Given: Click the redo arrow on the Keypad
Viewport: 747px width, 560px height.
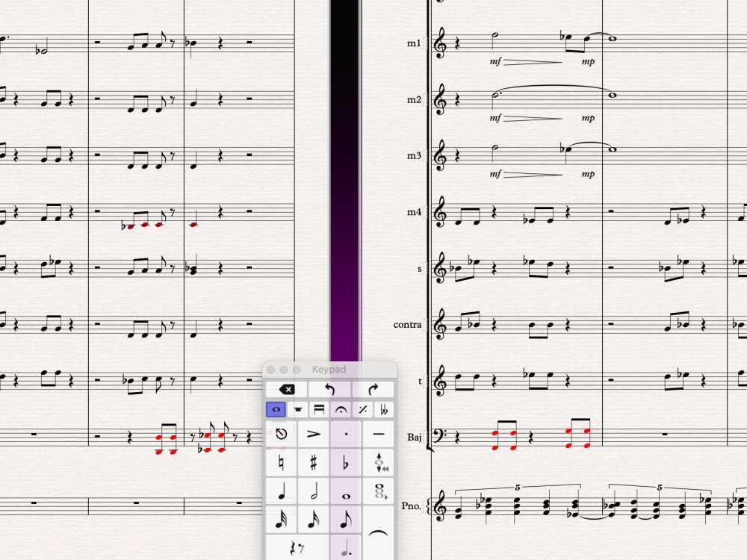Looking at the screenshot, I should coord(373,390).
